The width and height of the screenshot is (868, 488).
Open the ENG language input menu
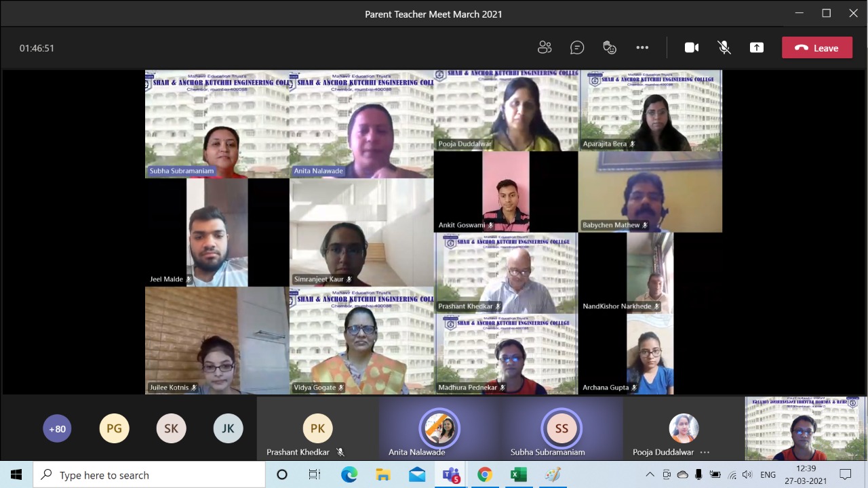pyautogui.click(x=768, y=475)
